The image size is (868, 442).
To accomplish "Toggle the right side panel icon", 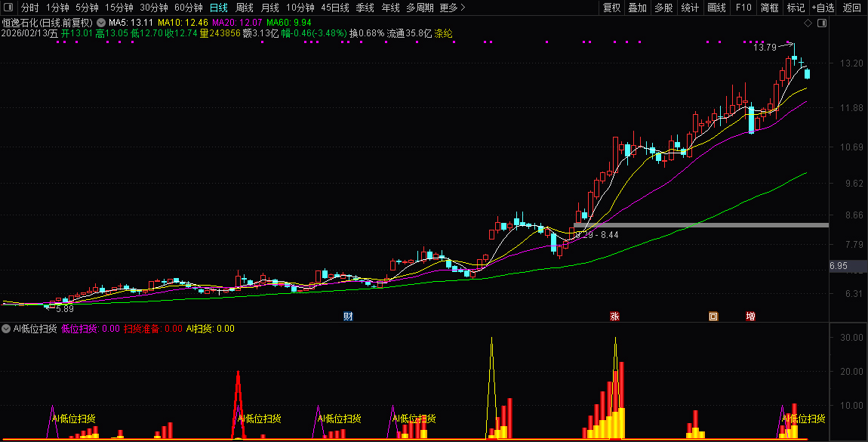I will pos(822,23).
